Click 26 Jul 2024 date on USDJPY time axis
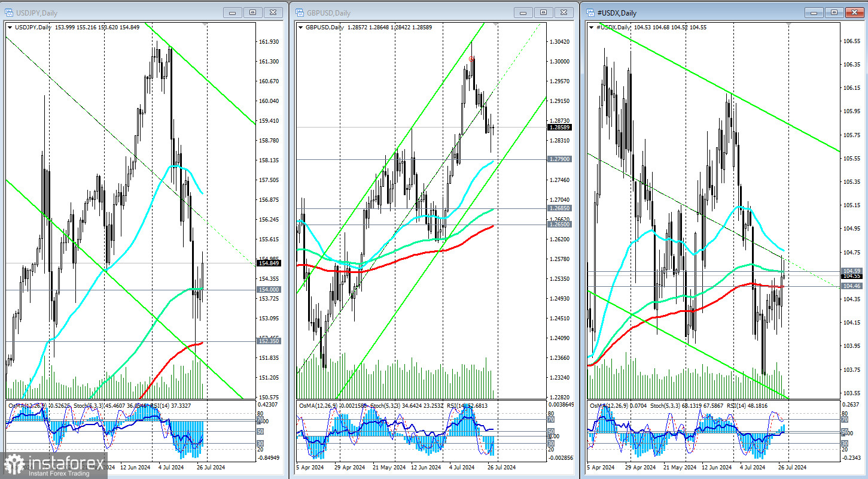Image resolution: width=868 pixels, height=479 pixels. 211,467
